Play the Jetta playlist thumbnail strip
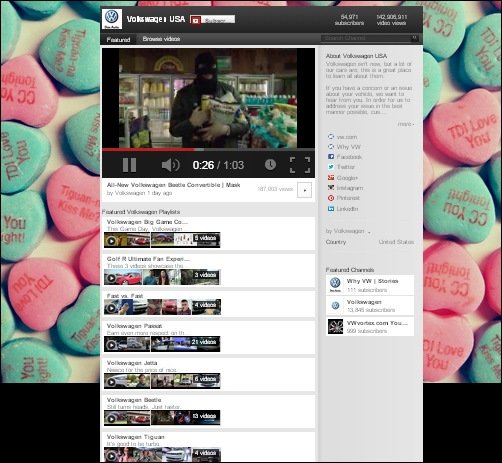Image resolution: width=502 pixels, height=463 pixels. coord(162,381)
